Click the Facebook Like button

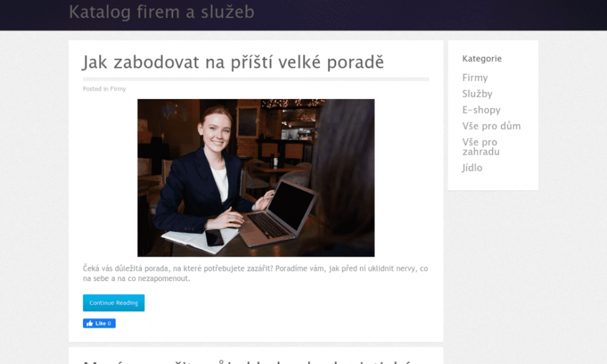pyautogui.click(x=99, y=323)
